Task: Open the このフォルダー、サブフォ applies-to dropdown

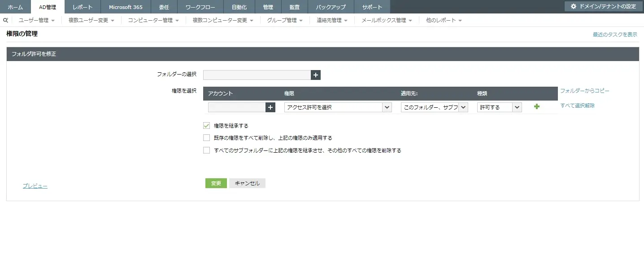Action: (x=435, y=107)
